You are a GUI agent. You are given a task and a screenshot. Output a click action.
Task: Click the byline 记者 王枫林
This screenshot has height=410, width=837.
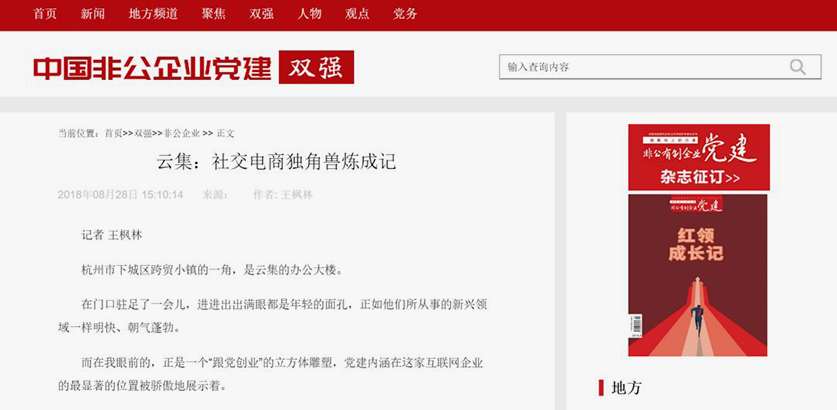click(112, 235)
